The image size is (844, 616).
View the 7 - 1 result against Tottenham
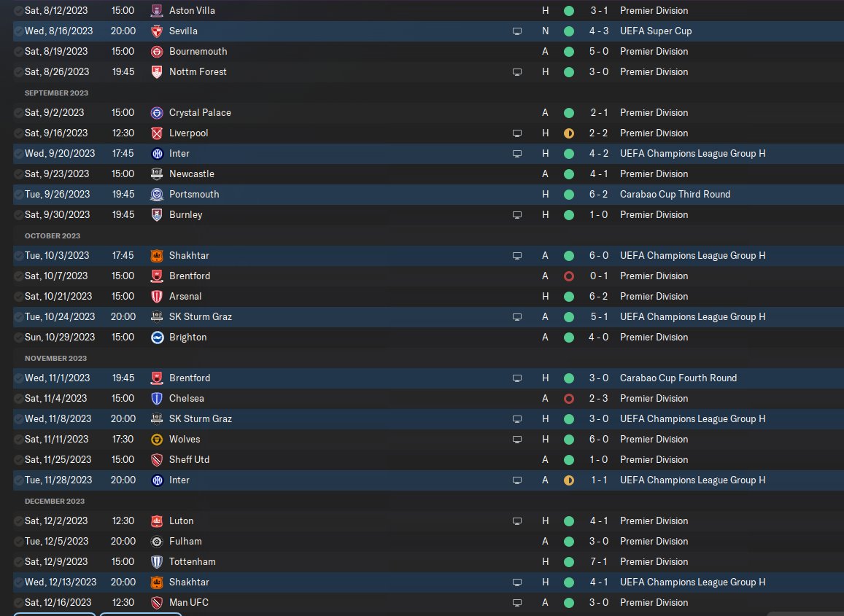pos(598,561)
